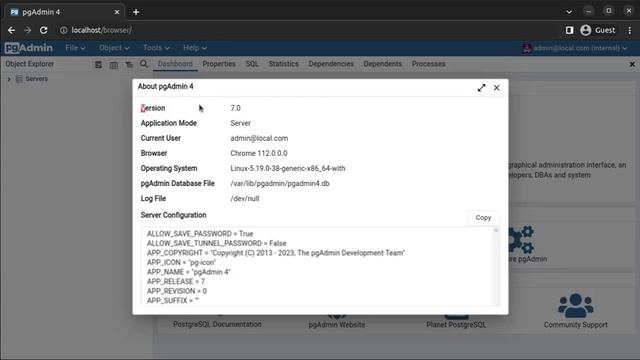This screenshot has height=360, width=640.
Task: Click the pgAdmin logo
Action: pyautogui.click(x=29, y=48)
